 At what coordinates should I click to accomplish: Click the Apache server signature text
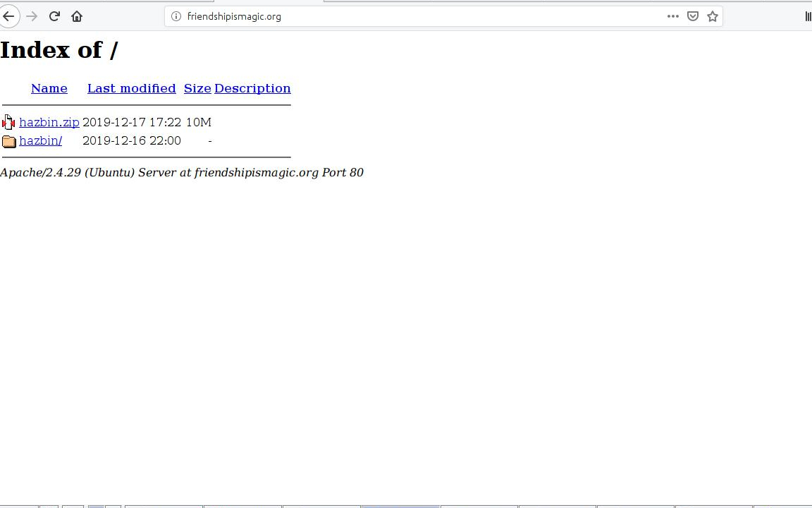(x=182, y=172)
